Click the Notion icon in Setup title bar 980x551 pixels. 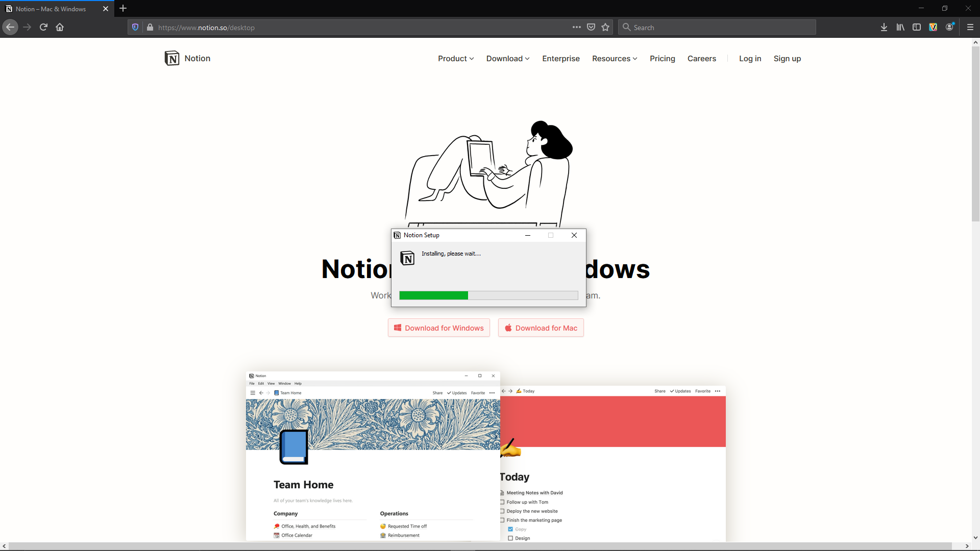click(397, 235)
